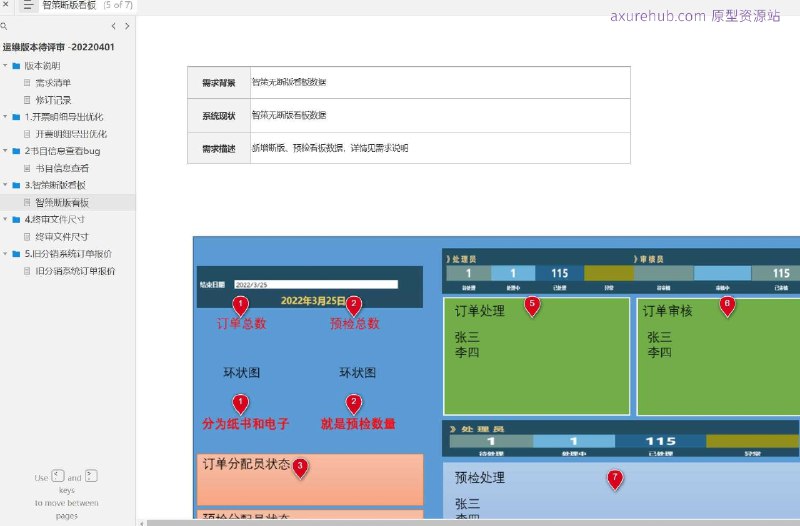
Task: Click the page icon of 终审文件尺寸 page
Action: coord(27,237)
